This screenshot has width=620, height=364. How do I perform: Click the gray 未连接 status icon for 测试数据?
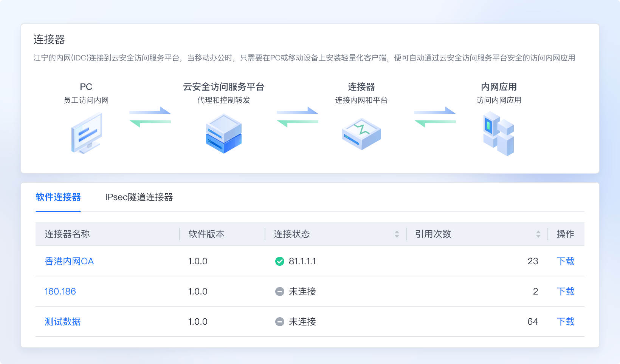point(280,322)
